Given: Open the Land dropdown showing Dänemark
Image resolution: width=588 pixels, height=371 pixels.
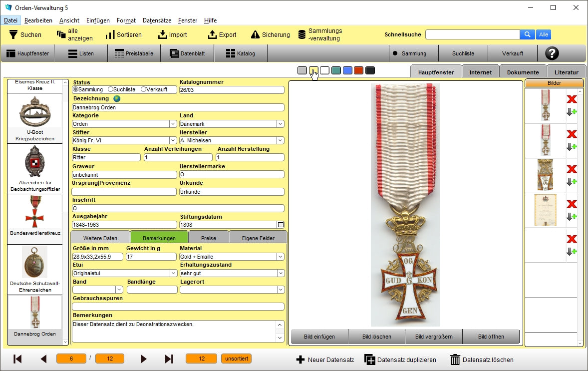Looking at the screenshot, I should click(280, 124).
